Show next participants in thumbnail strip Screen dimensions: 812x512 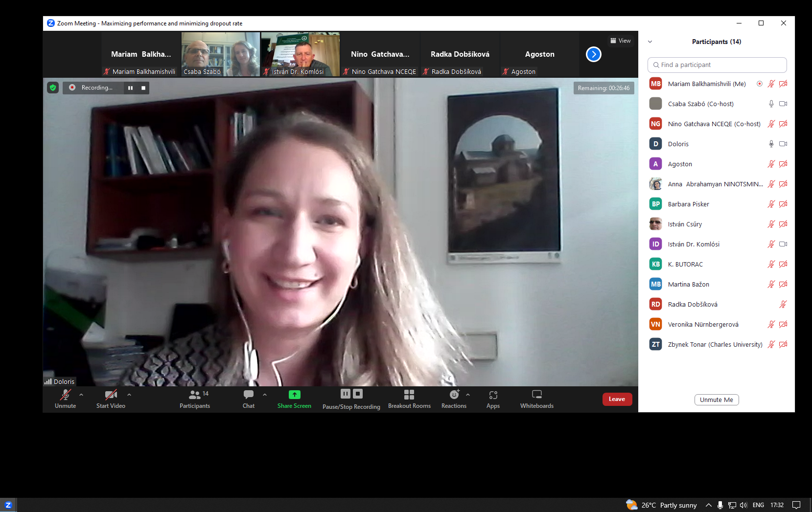tap(593, 54)
